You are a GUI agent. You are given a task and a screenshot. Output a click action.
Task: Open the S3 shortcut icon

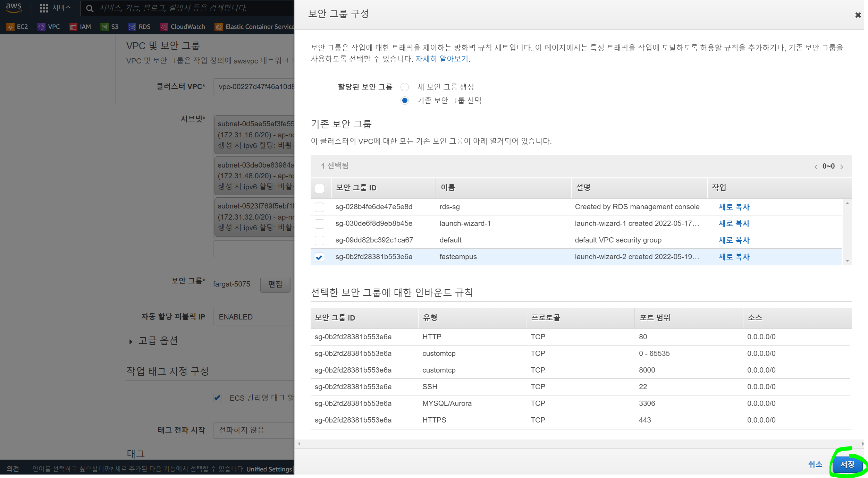(x=104, y=27)
